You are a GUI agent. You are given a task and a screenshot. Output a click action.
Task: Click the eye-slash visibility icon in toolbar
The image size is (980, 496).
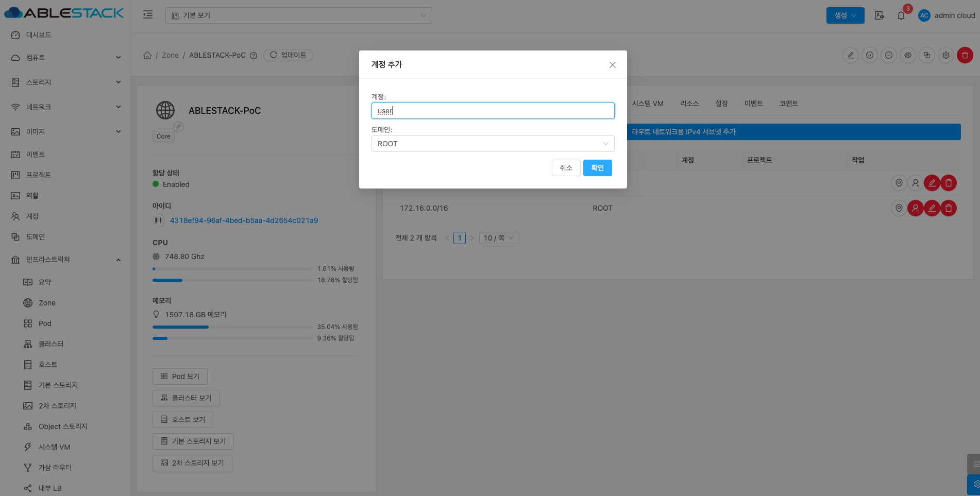(907, 55)
